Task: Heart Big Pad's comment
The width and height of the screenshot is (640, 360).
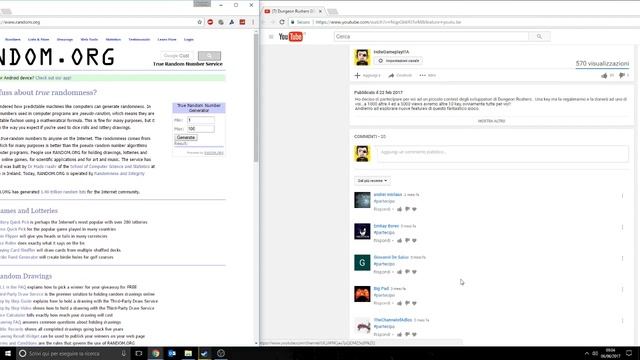Action: 414,303
